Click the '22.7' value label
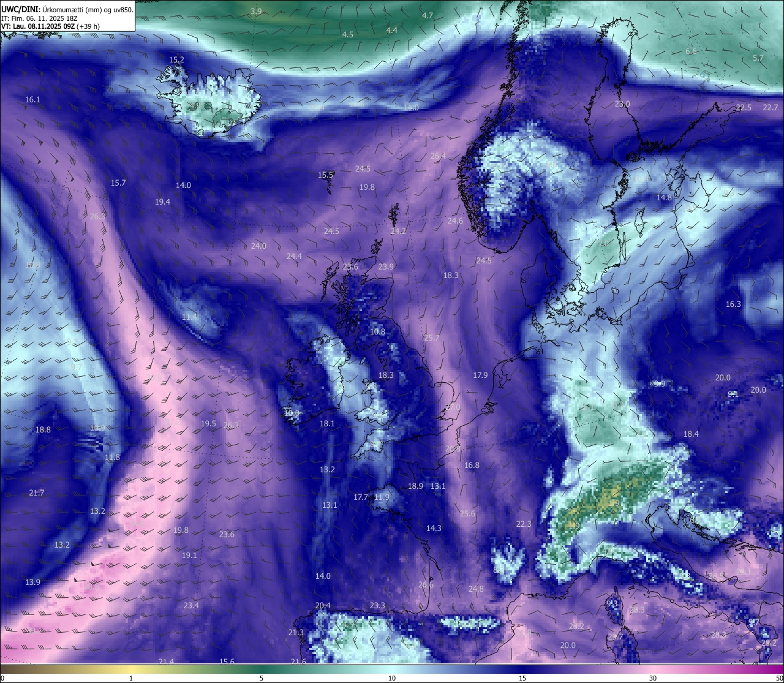784x683 pixels. point(771,108)
